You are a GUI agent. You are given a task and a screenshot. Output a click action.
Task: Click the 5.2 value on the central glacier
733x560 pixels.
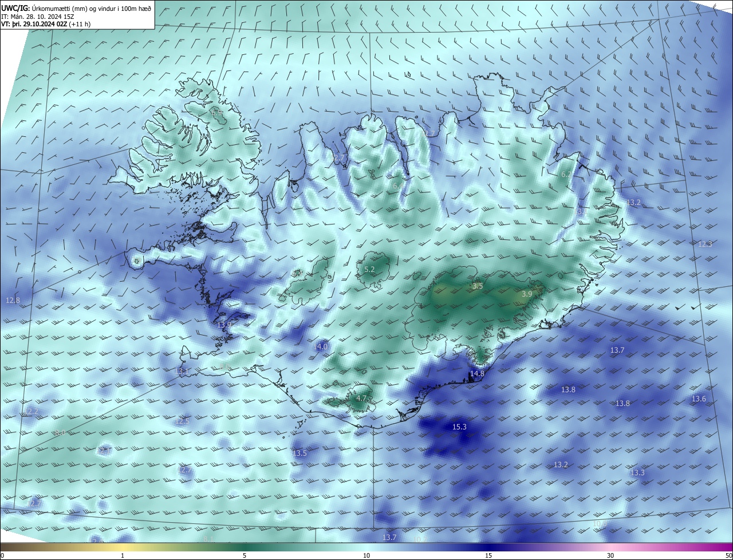point(369,269)
